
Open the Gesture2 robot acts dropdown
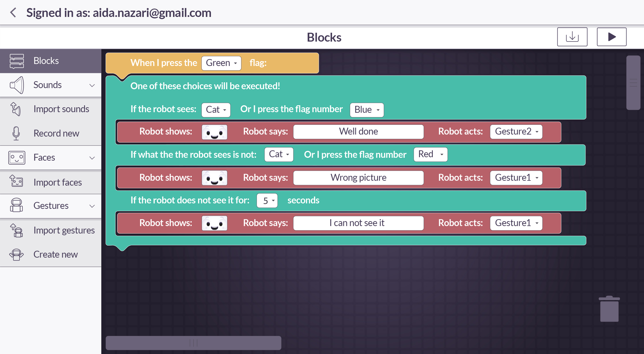516,132
